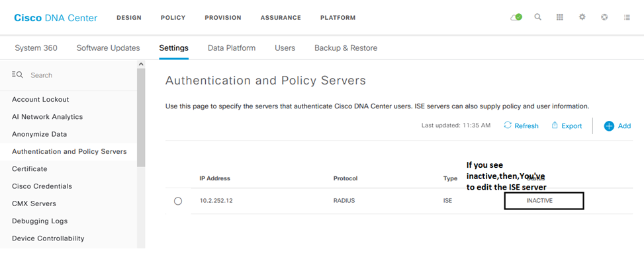Add a new authentication server
The image size is (644, 253).
(618, 126)
